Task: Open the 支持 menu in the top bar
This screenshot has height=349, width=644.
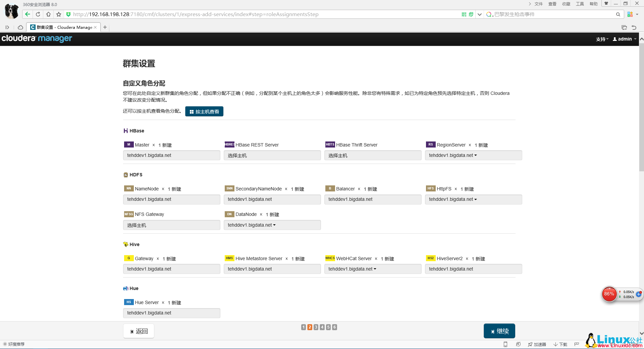Action: click(x=601, y=39)
